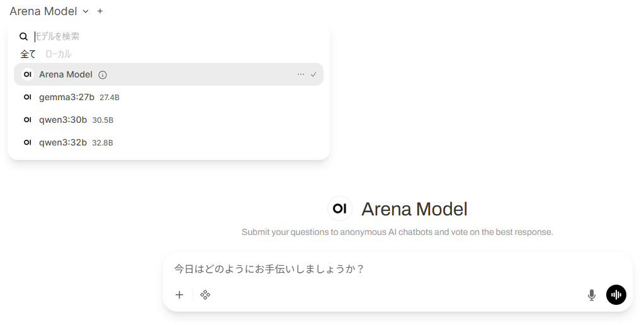Click the search magnifier icon
The width and height of the screenshot is (644, 325).
(x=24, y=37)
